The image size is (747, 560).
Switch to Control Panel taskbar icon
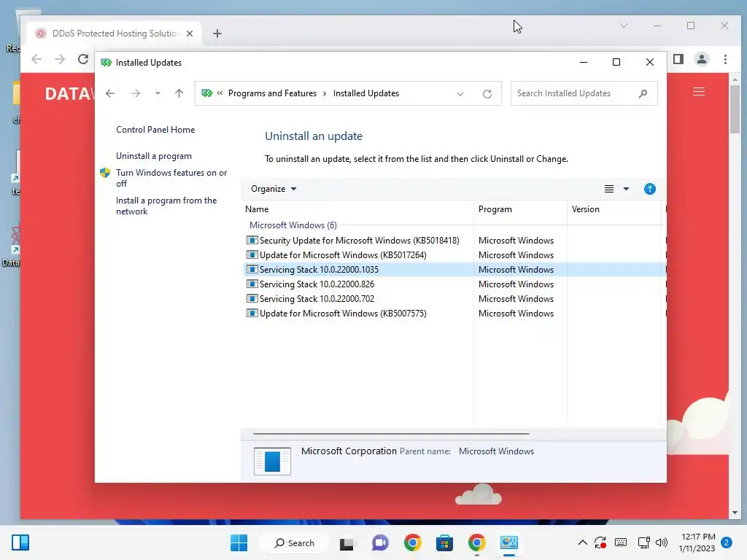click(x=508, y=542)
